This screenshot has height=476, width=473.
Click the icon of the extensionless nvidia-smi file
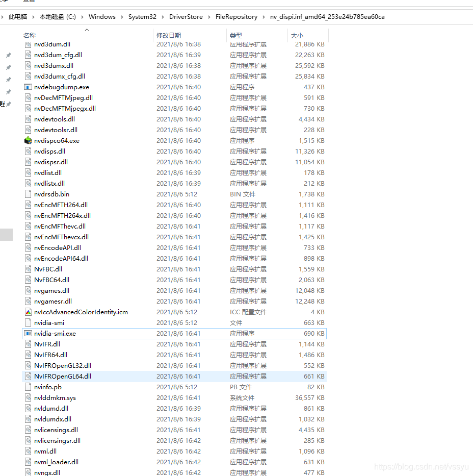click(28, 323)
